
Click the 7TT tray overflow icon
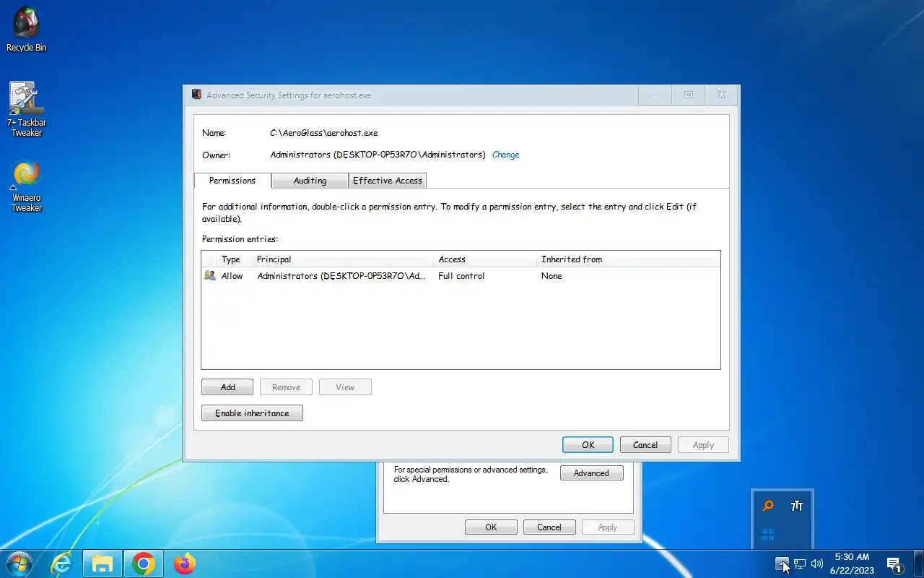pyautogui.click(x=797, y=506)
